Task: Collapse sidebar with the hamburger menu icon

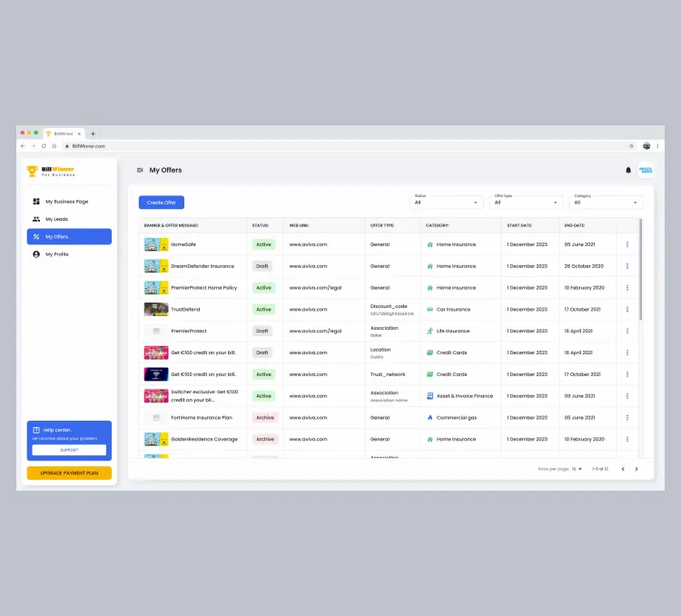Action: point(140,170)
